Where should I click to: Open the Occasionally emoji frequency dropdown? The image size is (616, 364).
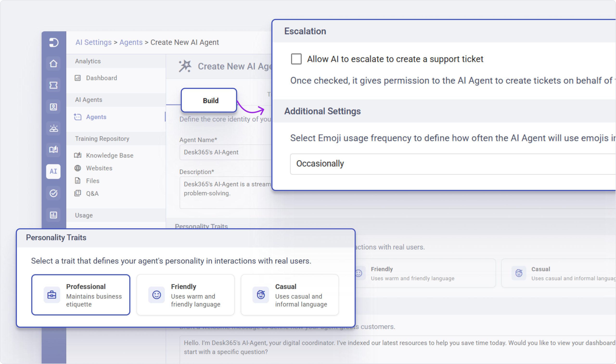coord(453,164)
